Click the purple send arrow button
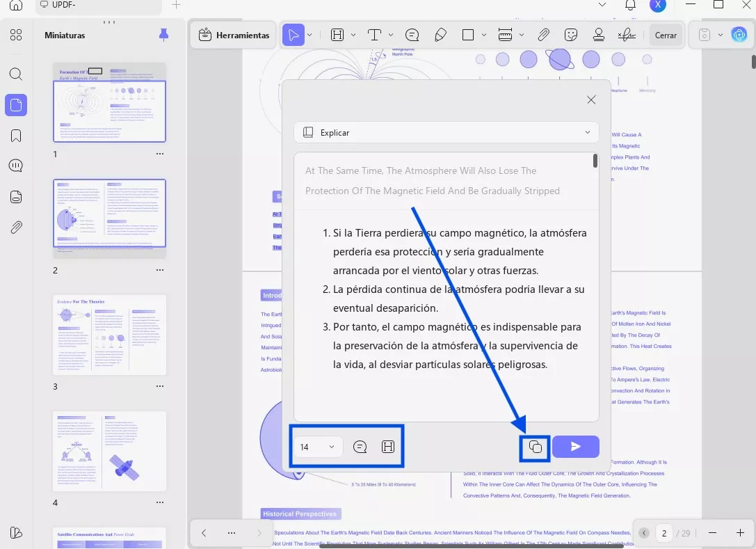Screen dimensions: 756x549 (x=575, y=447)
